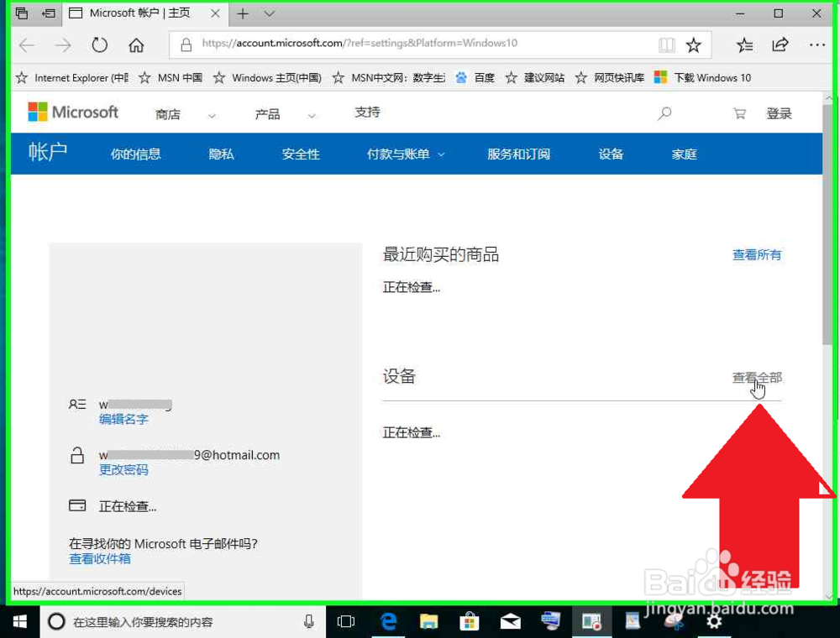The width and height of the screenshot is (840, 638).
Task: Open the 支持 menu item
Action: click(x=368, y=112)
